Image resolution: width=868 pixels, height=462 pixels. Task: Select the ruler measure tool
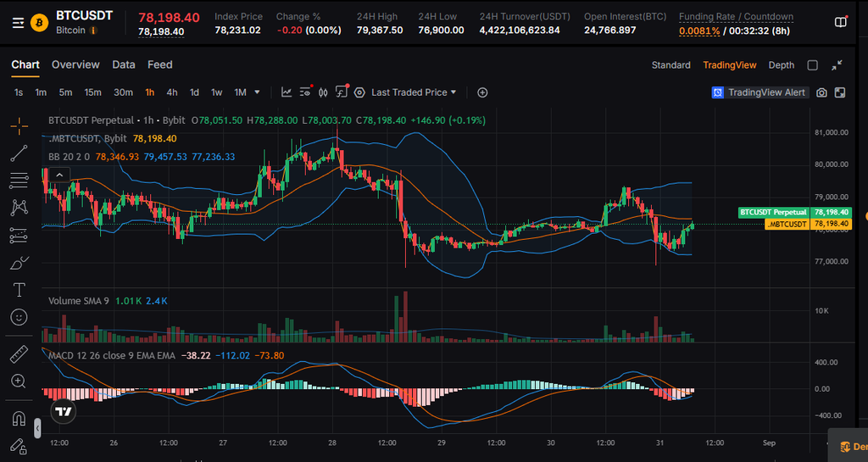point(19,354)
